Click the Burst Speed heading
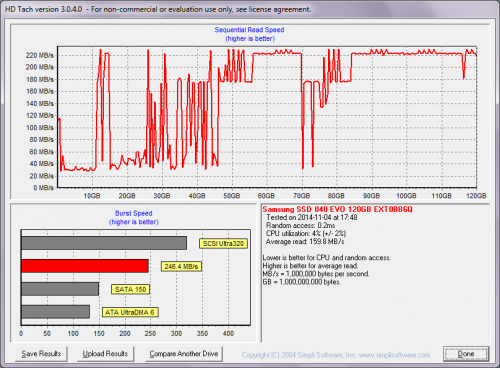Screen dimensions: 500x368 [134, 213]
